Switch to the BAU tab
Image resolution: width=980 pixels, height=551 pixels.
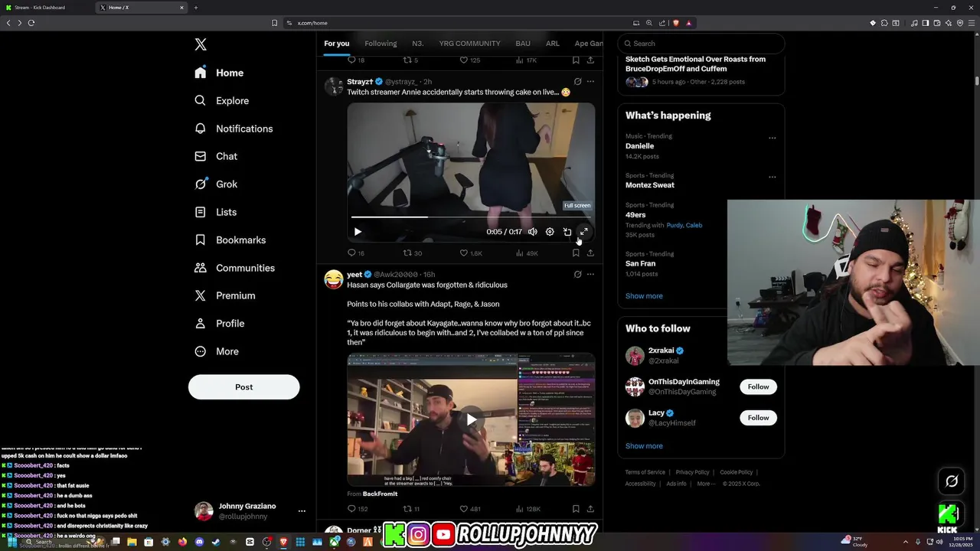pos(523,44)
